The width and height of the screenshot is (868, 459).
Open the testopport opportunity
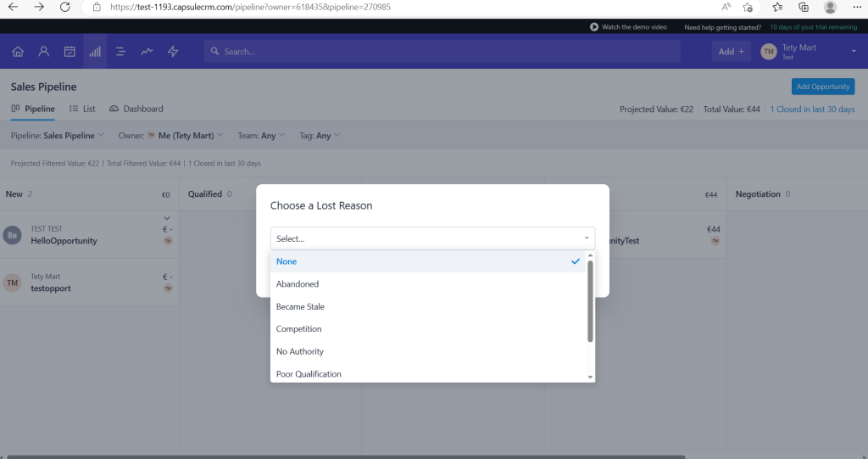pyautogui.click(x=50, y=288)
